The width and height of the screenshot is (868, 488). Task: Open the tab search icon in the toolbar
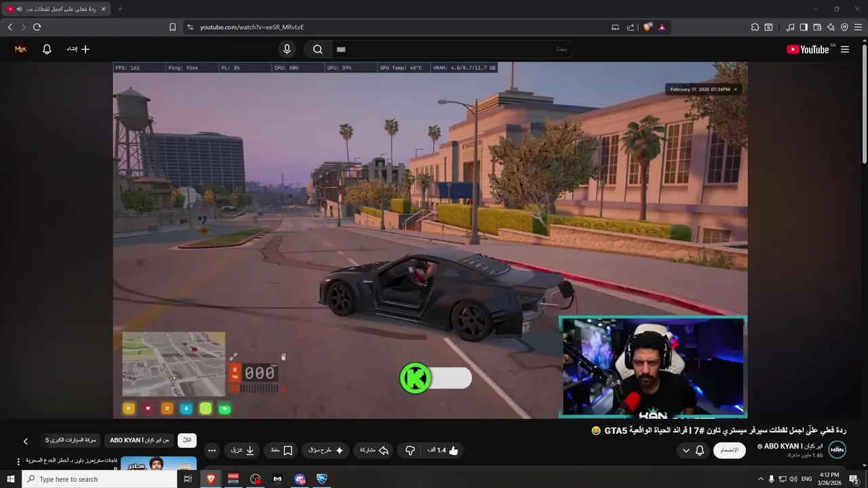click(768, 27)
